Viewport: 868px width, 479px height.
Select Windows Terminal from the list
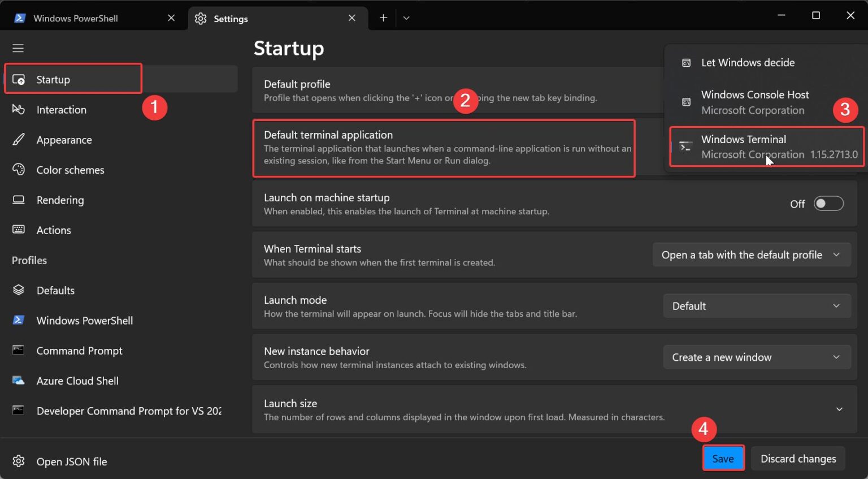pyautogui.click(x=767, y=146)
